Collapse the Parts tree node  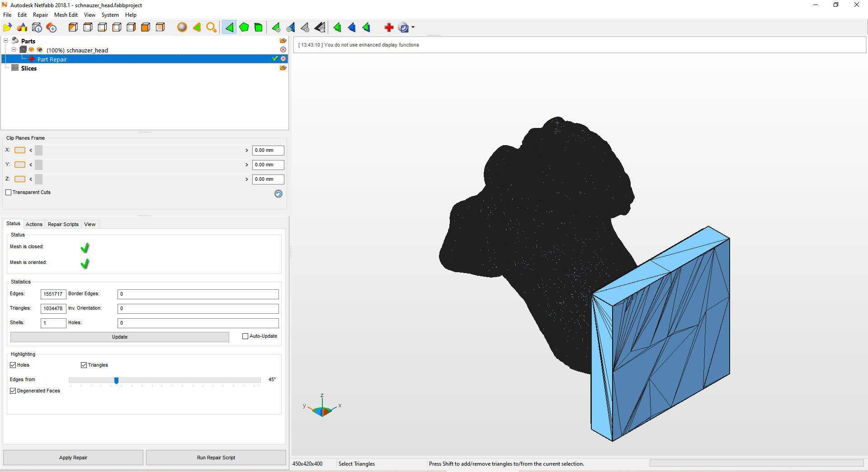coord(6,41)
